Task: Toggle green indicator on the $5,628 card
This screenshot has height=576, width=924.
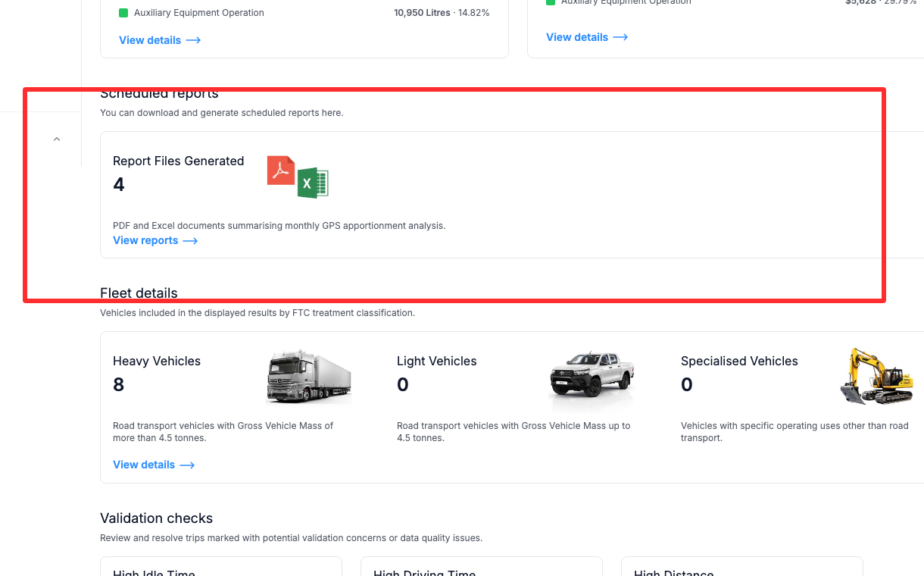Action: 550,2
